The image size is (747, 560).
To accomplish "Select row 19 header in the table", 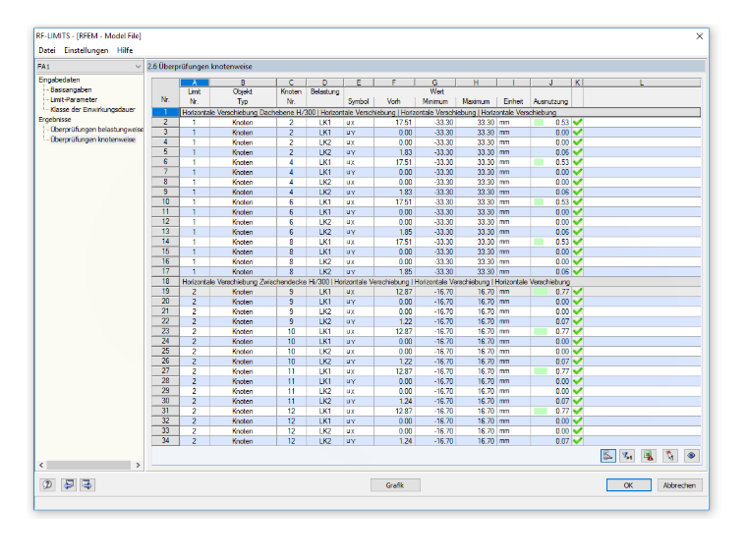I will 165,292.
